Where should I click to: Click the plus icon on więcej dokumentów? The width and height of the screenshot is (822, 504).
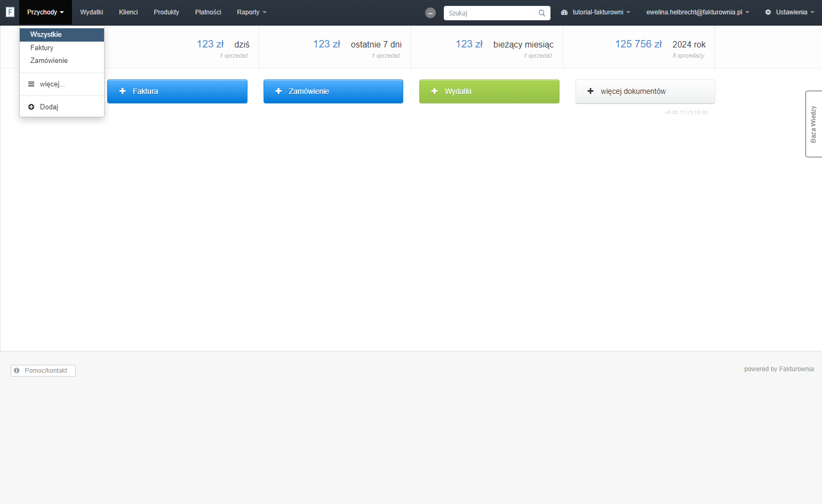[x=590, y=91]
